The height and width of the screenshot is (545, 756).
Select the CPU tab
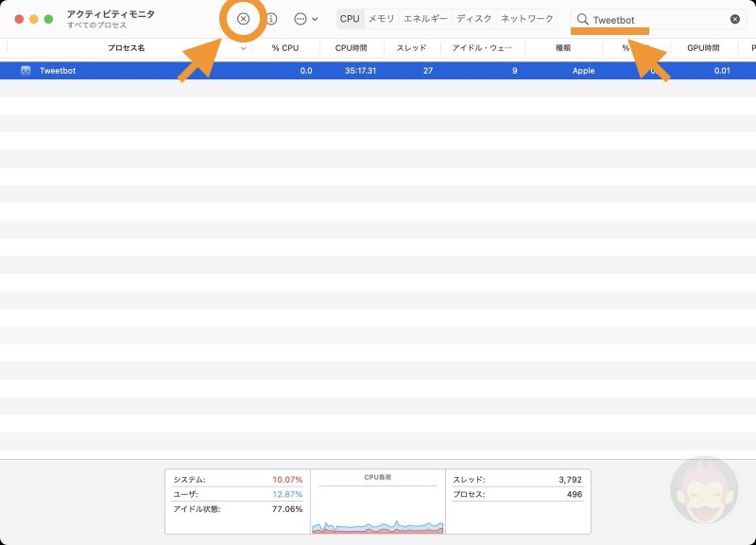(350, 18)
